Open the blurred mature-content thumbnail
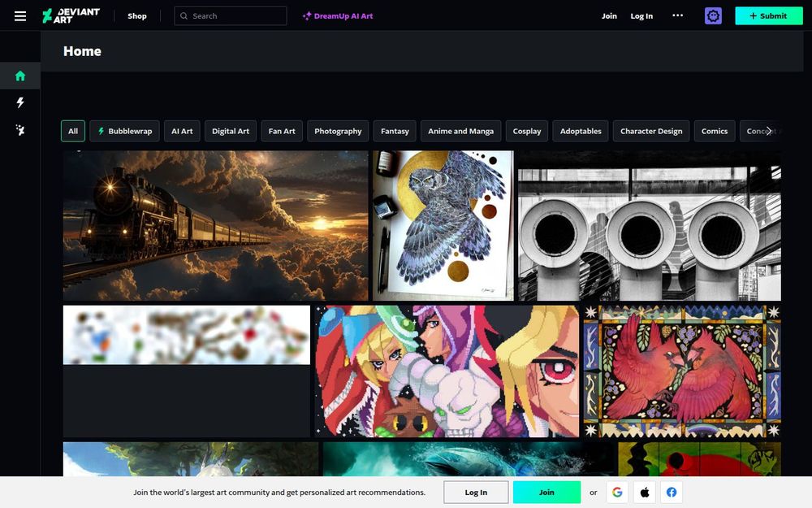Screen dimensions: 812x508 pyautogui.click(x=187, y=335)
